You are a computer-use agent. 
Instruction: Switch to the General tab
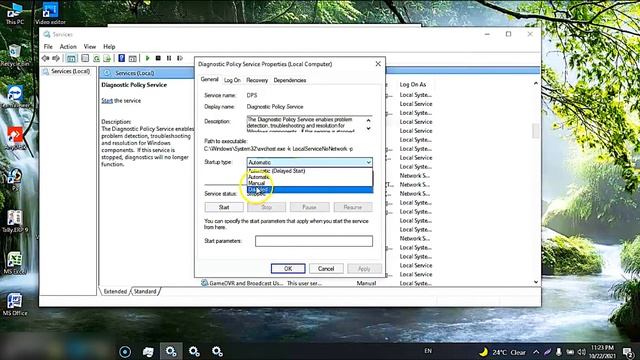pos(209,80)
